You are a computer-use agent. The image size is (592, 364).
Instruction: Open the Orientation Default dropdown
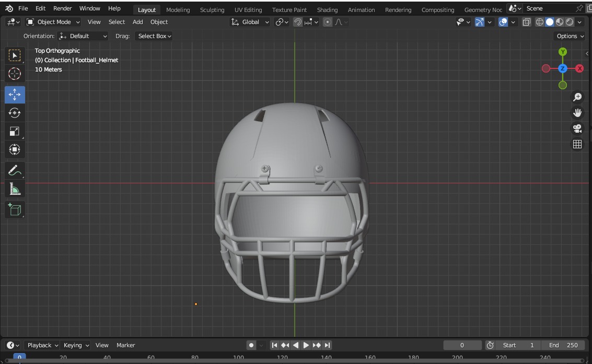click(83, 36)
